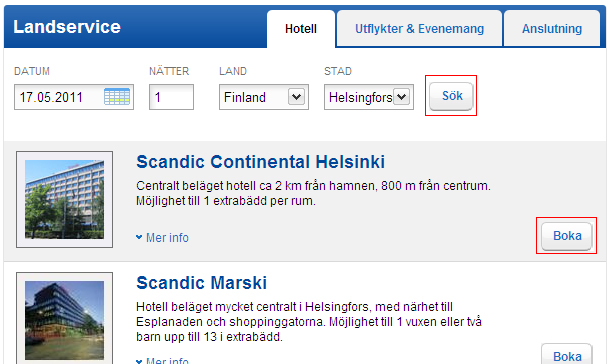608x364 pixels.
Task: Focus the Nätter number field
Action: [x=171, y=97]
